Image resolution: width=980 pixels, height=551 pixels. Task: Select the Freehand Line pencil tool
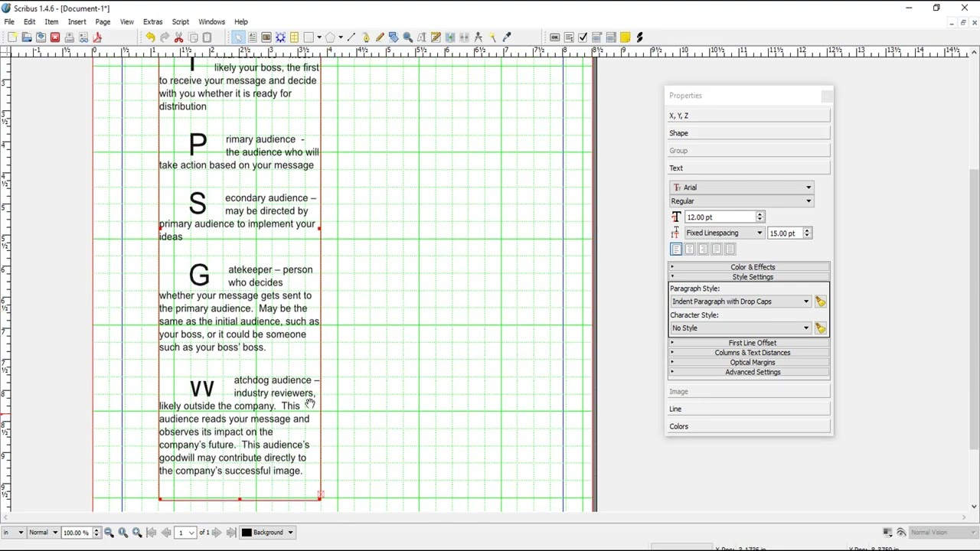(x=380, y=37)
